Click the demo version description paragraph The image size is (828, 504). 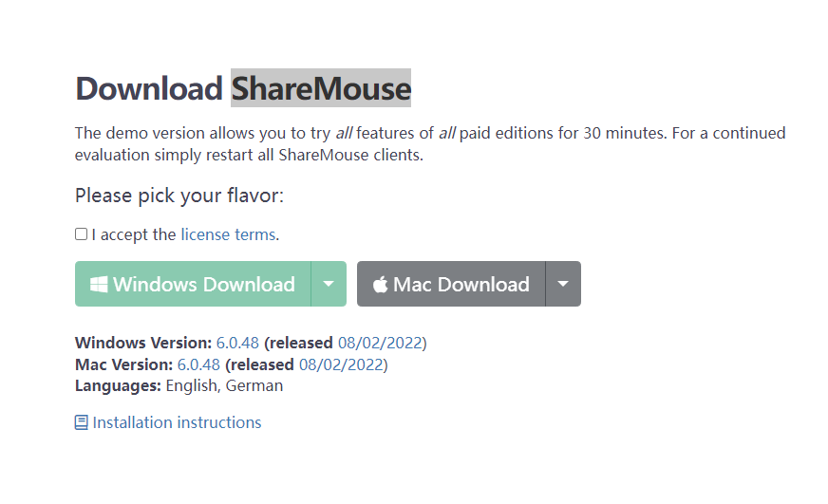tap(430, 144)
